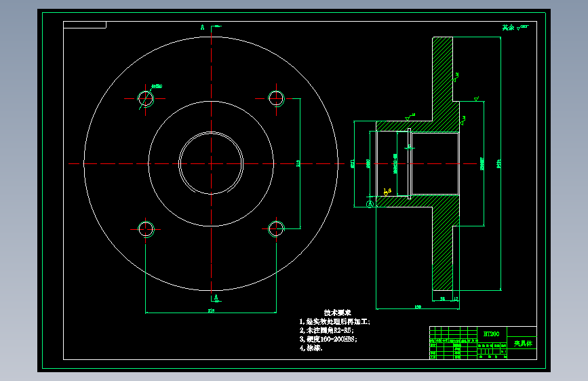Click the lower section mark A below the circle
The image size is (588, 381).
216,298
